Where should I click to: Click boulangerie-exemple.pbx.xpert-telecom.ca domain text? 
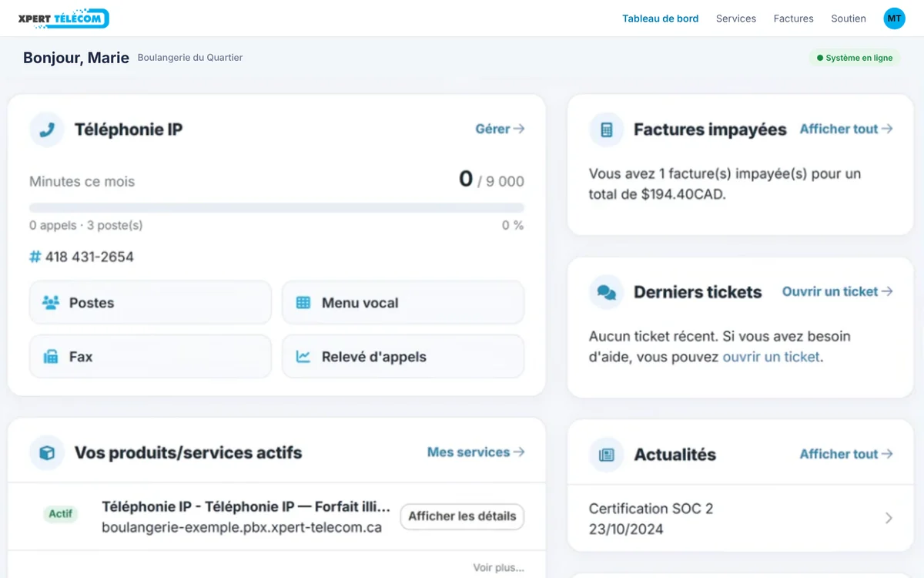242,528
